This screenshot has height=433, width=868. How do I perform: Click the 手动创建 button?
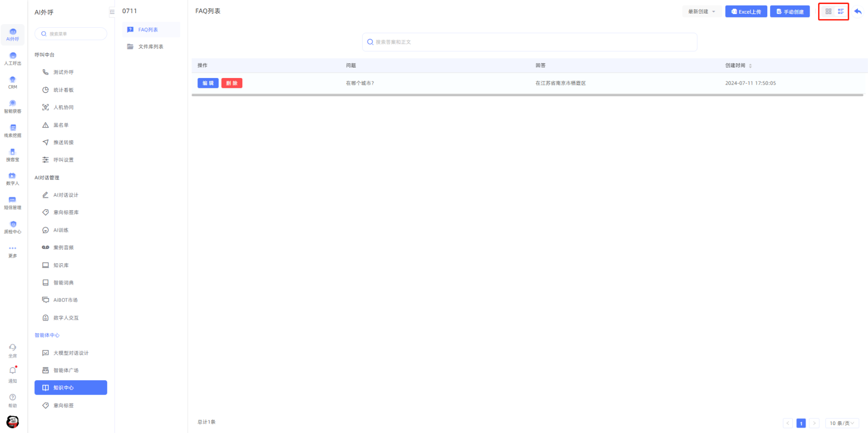789,12
